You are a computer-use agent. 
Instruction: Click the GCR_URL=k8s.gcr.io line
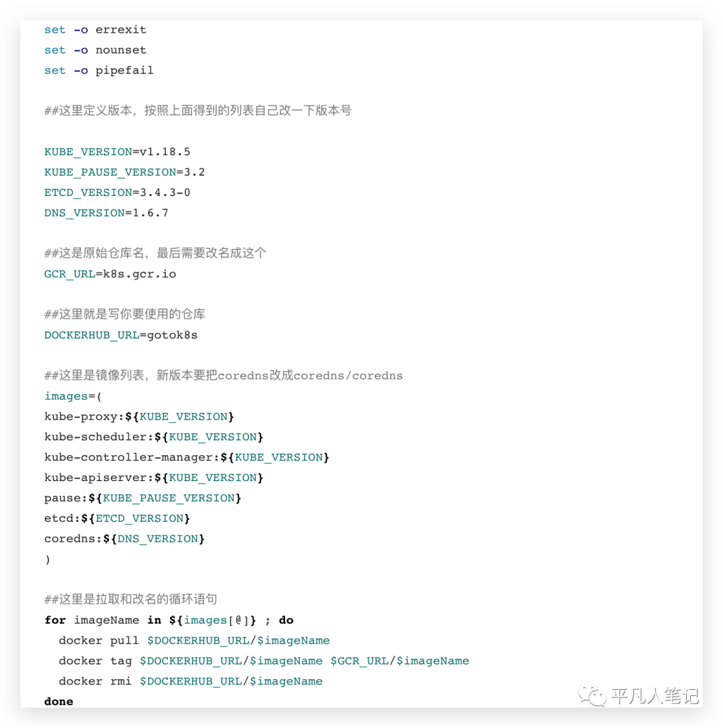[110, 274]
